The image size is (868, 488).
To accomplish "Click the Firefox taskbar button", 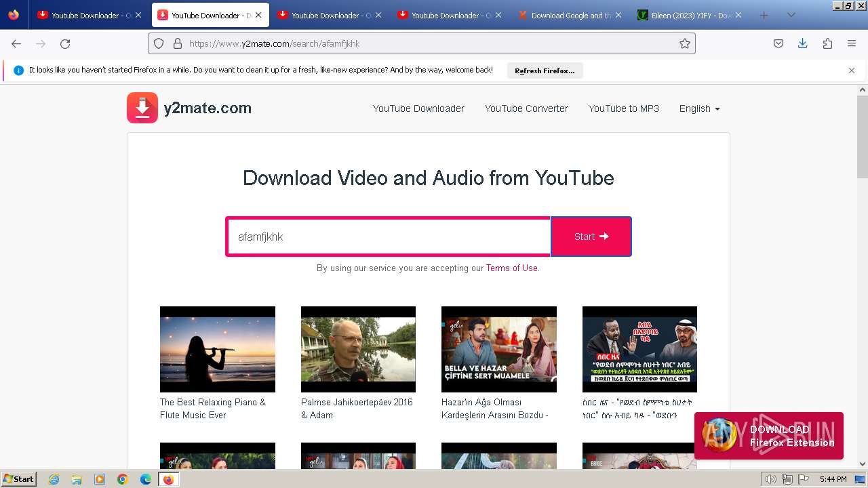I will (169, 479).
